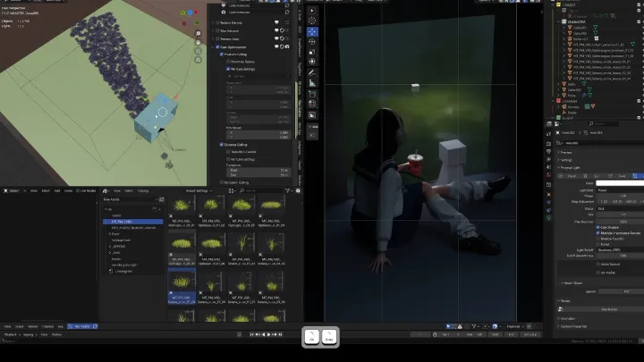This screenshot has height=362, width=644.
Task: Play animation forward in timeline
Action: click(269, 334)
